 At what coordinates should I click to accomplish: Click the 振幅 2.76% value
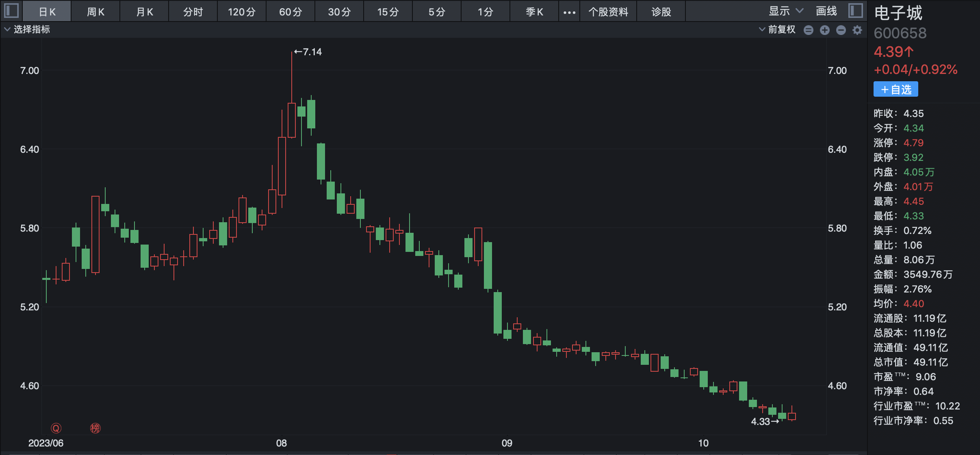pos(917,289)
